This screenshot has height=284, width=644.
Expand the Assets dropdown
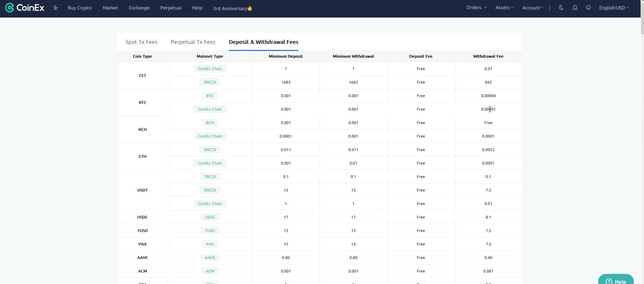click(504, 7)
